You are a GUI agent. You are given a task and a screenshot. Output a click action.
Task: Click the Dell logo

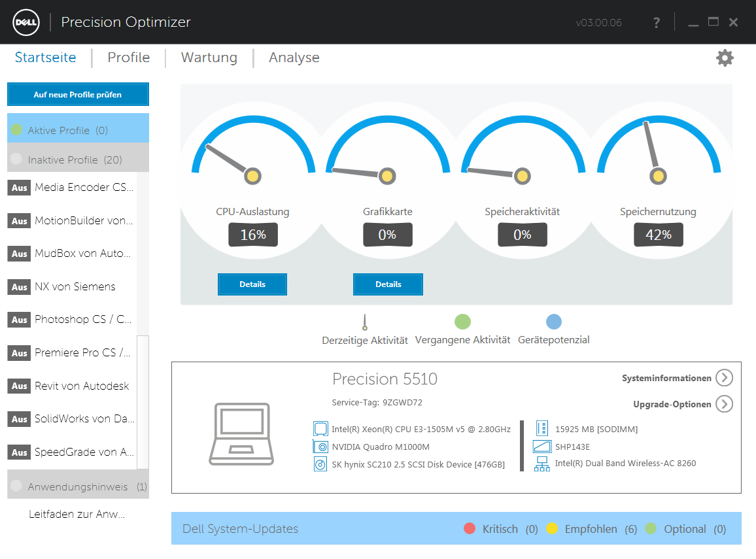click(26, 22)
